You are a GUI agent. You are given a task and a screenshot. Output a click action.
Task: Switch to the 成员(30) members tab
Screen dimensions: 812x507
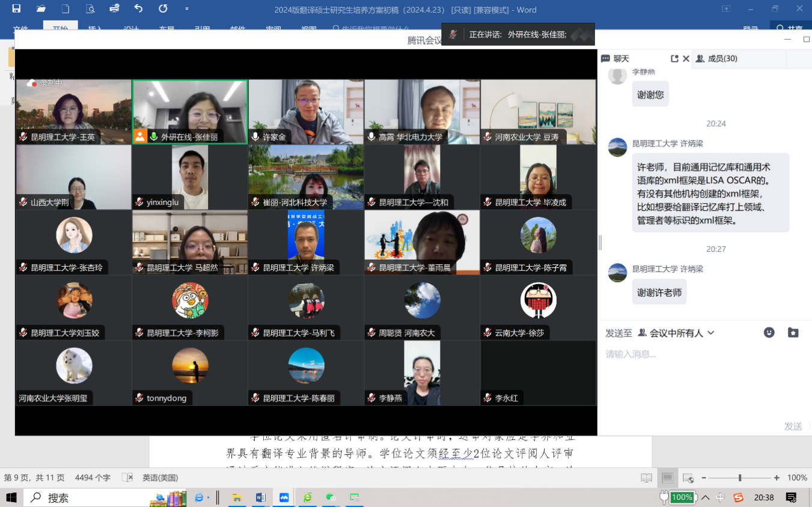point(716,59)
